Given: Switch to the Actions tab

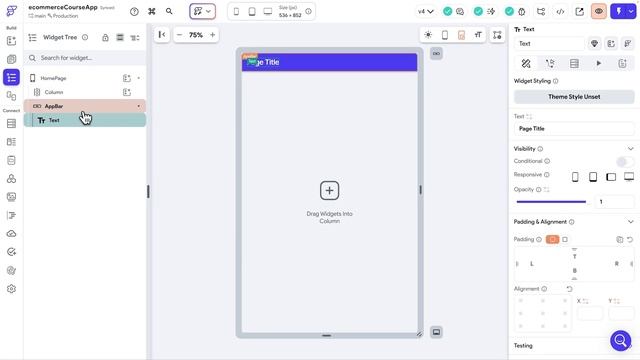Looking at the screenshot, I should point(550,64).
